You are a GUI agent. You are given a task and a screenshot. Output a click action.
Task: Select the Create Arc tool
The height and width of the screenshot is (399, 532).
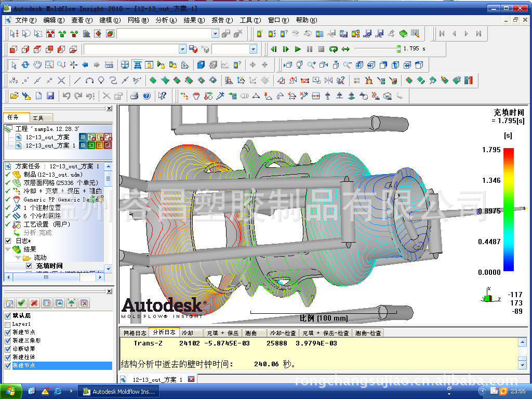pos(89,81)
